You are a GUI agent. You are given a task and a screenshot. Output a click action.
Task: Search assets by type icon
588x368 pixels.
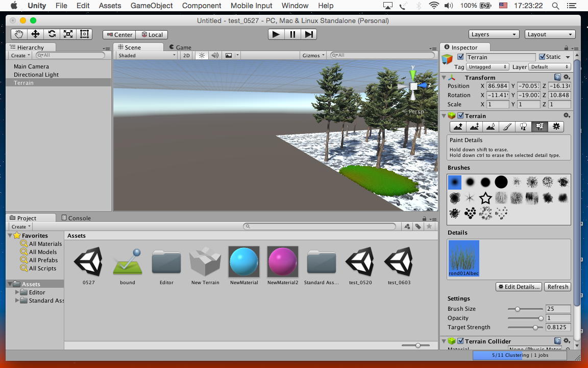coord(407,226)
